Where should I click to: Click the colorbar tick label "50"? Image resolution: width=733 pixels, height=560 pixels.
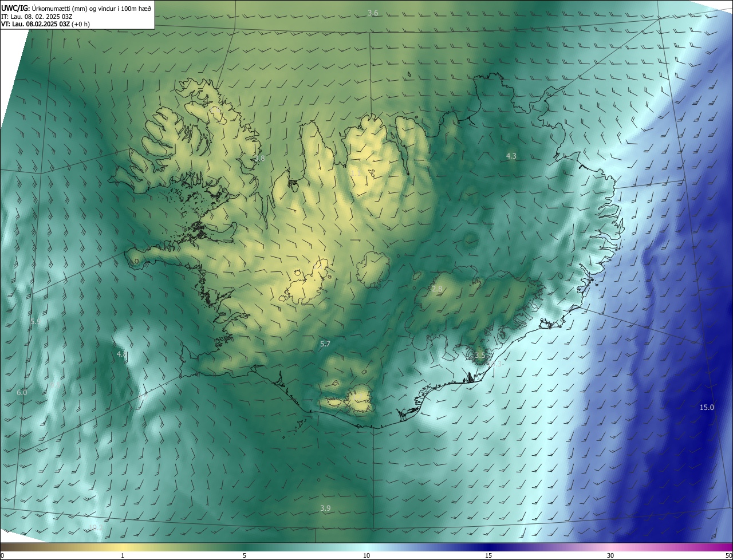coord(728,555)
